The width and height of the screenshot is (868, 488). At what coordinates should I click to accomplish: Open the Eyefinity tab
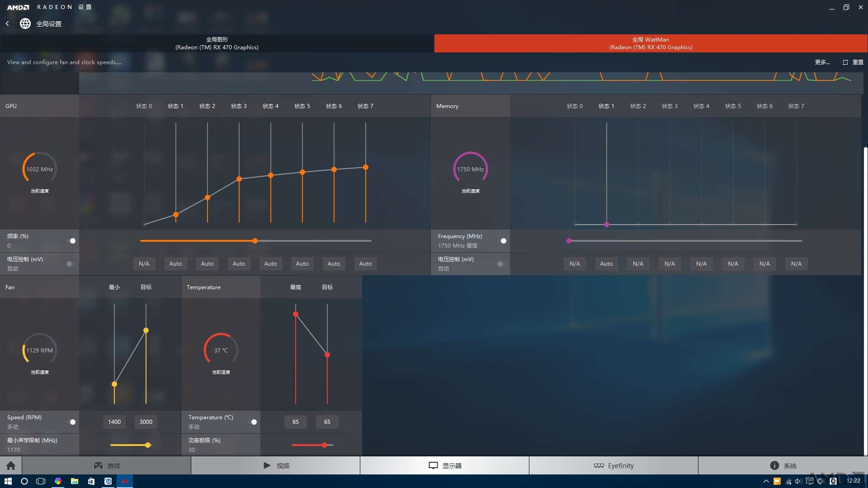pyautogui.click(x=613, y=465)
